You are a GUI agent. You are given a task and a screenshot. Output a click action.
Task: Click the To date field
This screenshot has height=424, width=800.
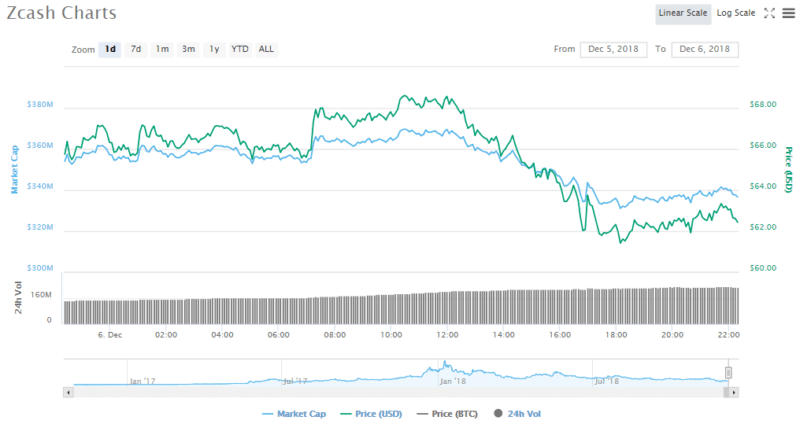705,49
